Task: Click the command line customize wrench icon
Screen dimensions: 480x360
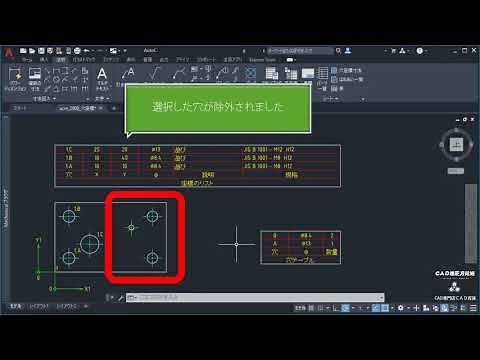Action: point(120,297)
